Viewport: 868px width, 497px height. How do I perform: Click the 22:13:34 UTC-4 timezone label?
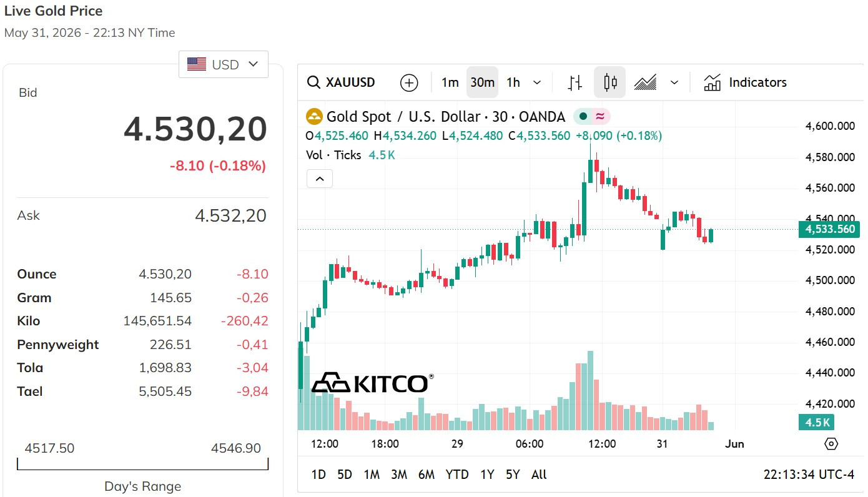(x=809, y=475)
